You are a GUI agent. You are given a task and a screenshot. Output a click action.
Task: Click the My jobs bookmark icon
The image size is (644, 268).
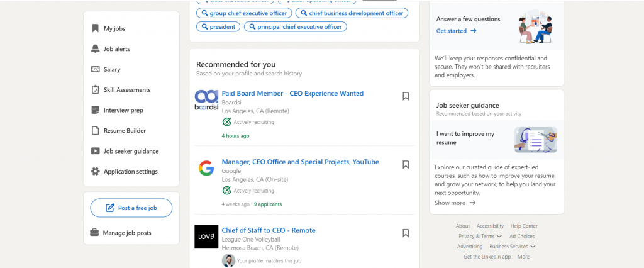click(x=96, y=28)
